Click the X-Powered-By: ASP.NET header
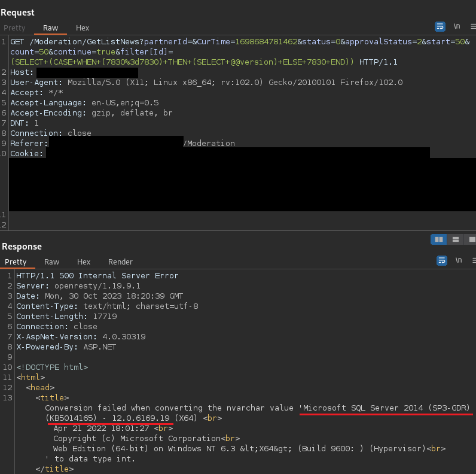Screen dimensions: 476x474 (x=66, y=347)
